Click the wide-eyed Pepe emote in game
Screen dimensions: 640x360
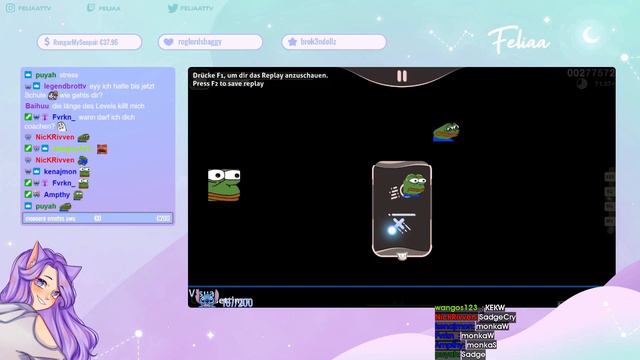point(224,185)
